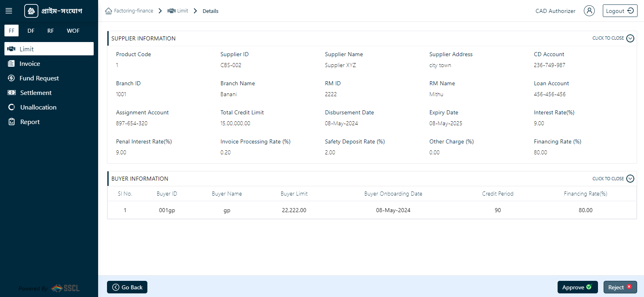The height and width of the screenshot is (297, 644).
Task: Click the Buyer Name column header
Action: tap(227, 194)
